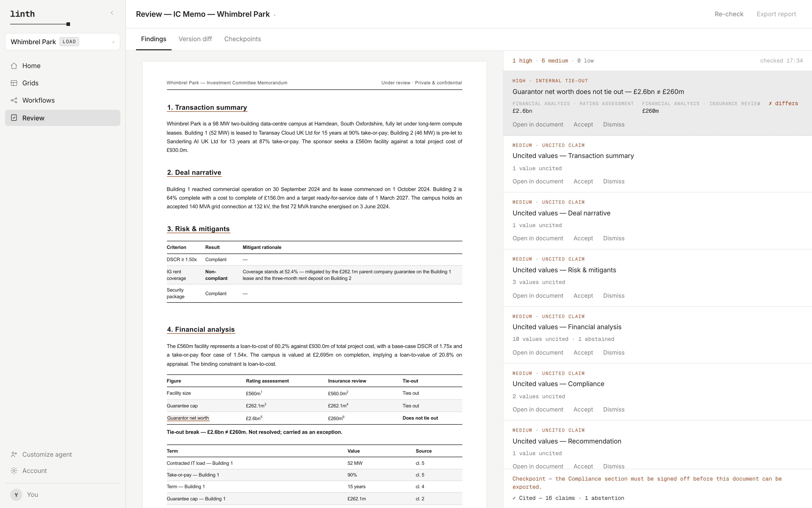Click the 1. Transaction summary heading
Viewport: 812px width, 508px height.
click(x=207, y=107)
